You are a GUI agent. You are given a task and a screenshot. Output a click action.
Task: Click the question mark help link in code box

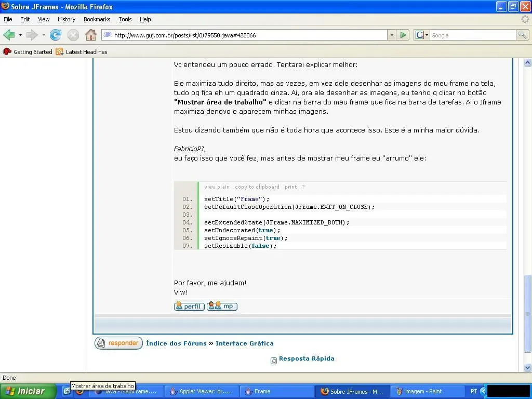pyautogui.click(x=303, y=187)
